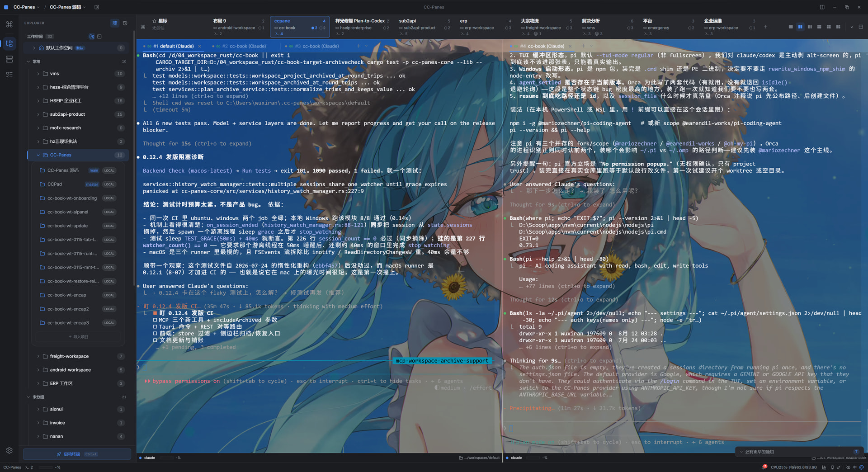Click the CPU25%·内存 status bar readout

tap(794, 467)
